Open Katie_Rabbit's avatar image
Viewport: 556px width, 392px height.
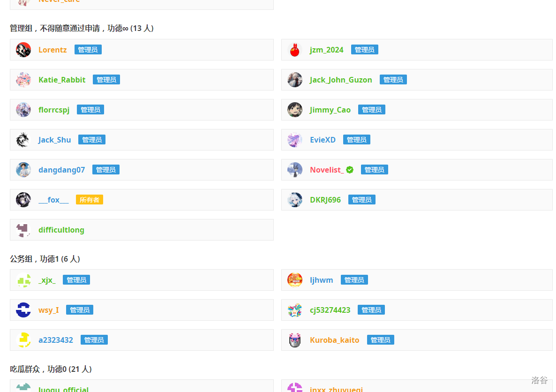(23, 80)
